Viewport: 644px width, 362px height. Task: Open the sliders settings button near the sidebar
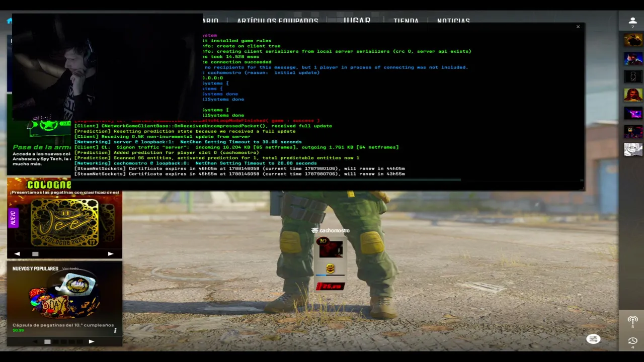point(593,339)
